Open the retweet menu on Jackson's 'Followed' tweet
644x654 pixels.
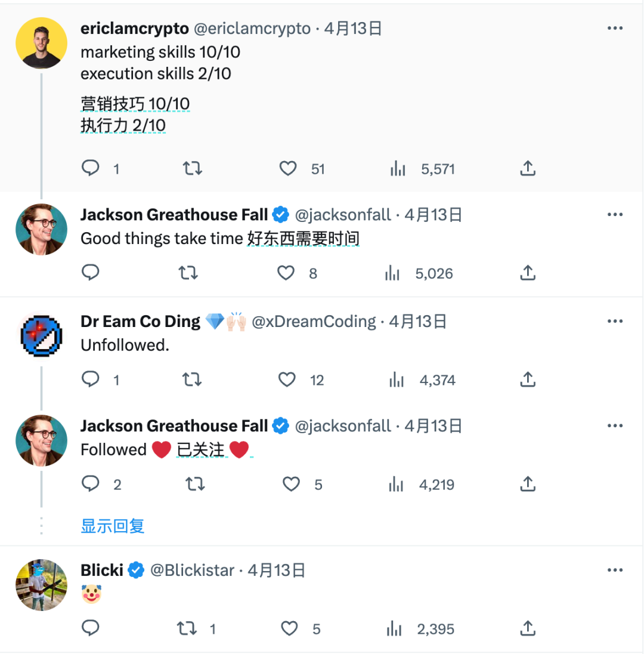[195, 484]
